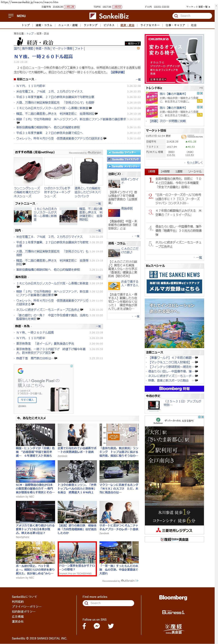This screenshot has height=644, width=218.
Task: Open 【囲碁】次の一手問題に挑戦 link
Action: point(167,121)
